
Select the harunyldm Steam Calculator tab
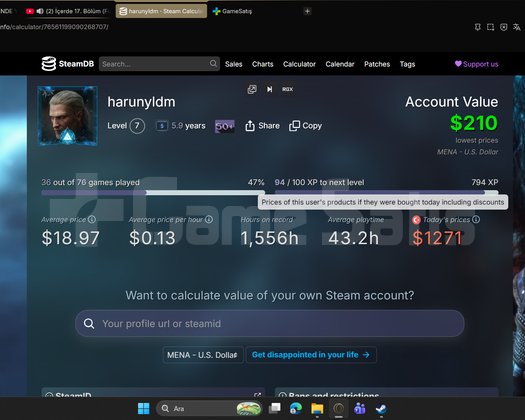click(161, 11)
